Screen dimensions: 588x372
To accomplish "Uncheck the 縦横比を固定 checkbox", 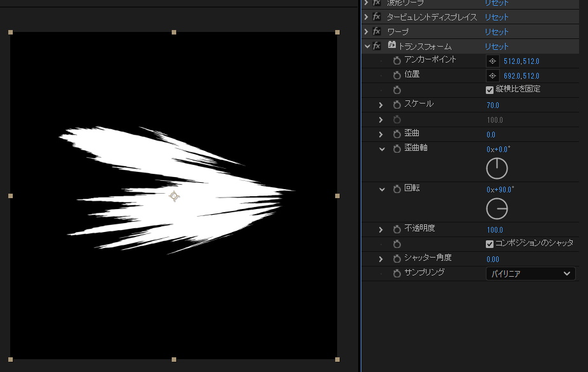I will pos(490,90).
